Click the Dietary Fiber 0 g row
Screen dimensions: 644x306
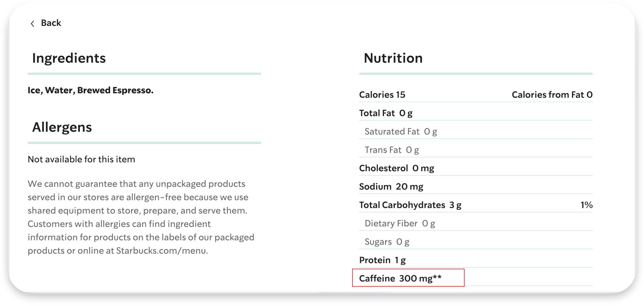[399, 223]
